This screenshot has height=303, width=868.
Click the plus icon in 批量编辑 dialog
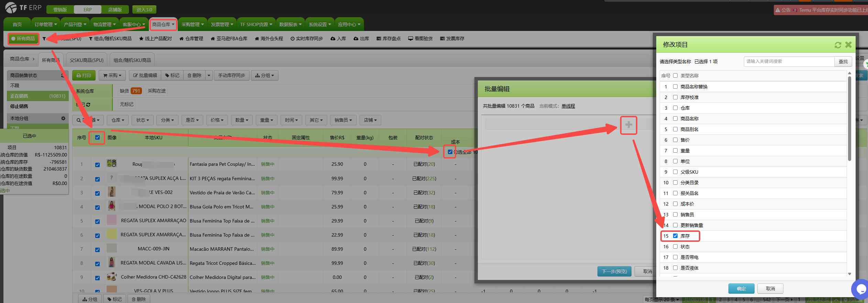[x=628, y=125]
